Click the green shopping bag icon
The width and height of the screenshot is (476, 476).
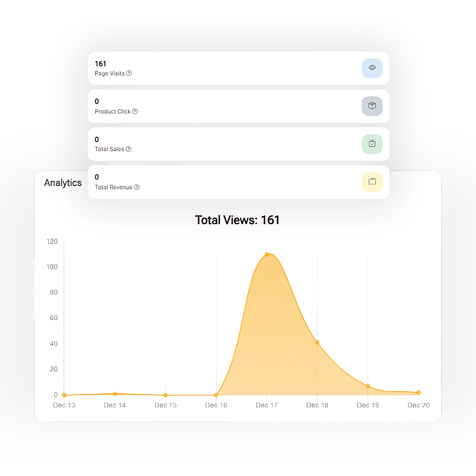tap(372, 144)
